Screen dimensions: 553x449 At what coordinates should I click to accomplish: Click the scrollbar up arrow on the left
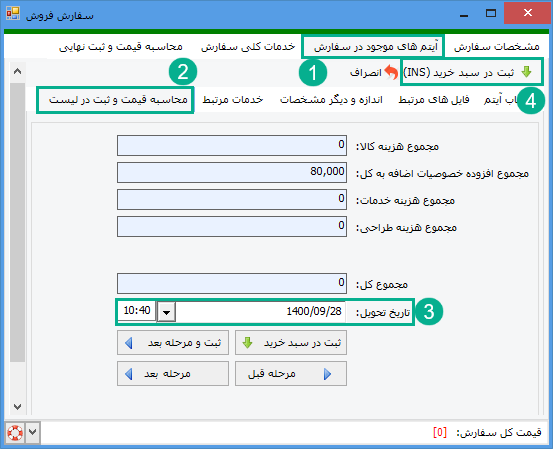click(x=17, y=71)
